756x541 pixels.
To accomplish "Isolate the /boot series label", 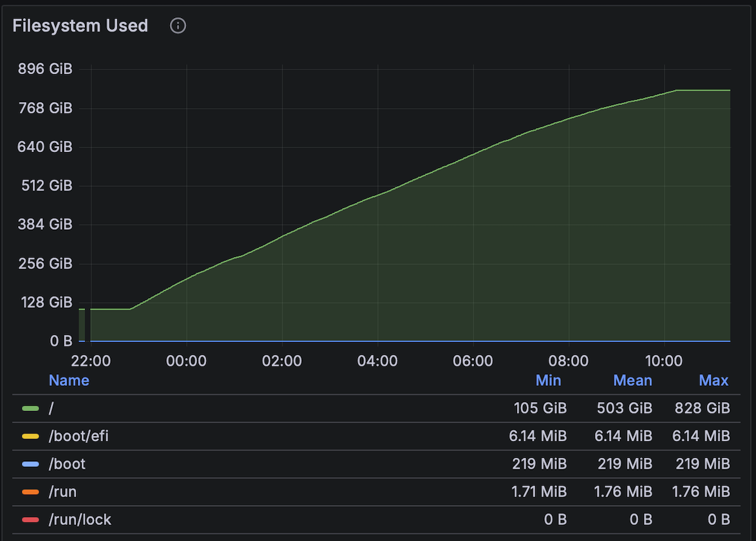I will (x=67, y=464).
